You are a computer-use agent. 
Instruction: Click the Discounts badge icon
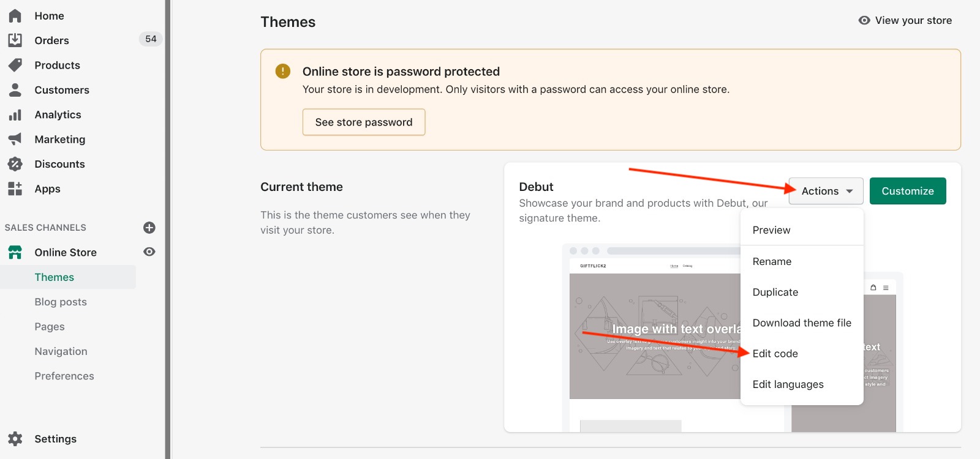coord(15,164)
